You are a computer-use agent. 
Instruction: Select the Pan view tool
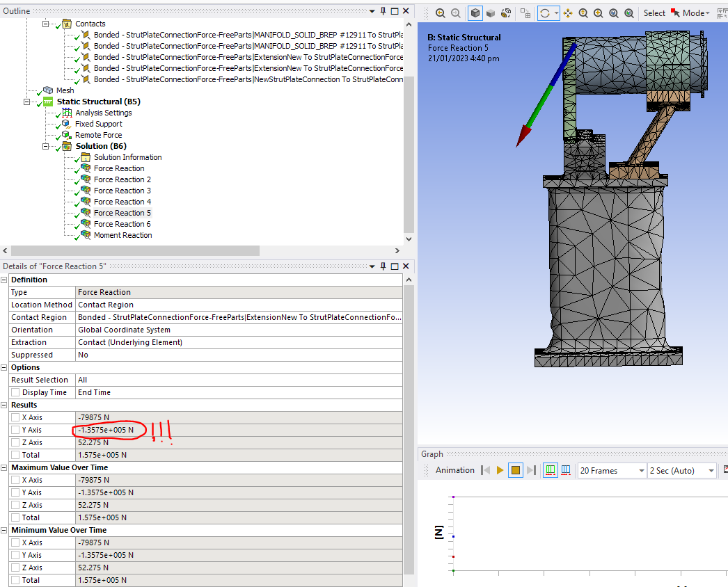pos(568,13)
